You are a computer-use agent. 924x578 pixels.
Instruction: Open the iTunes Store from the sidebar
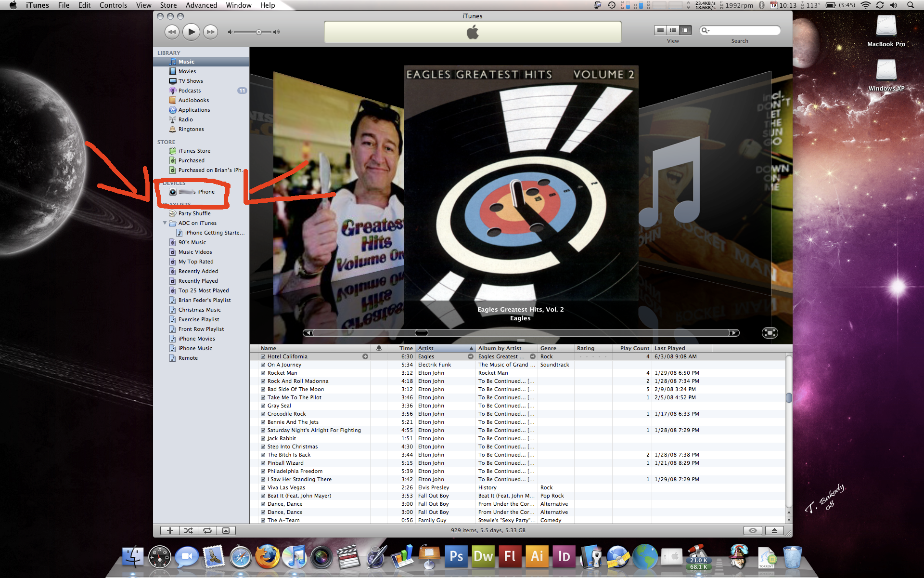click(x=193, y=150)
